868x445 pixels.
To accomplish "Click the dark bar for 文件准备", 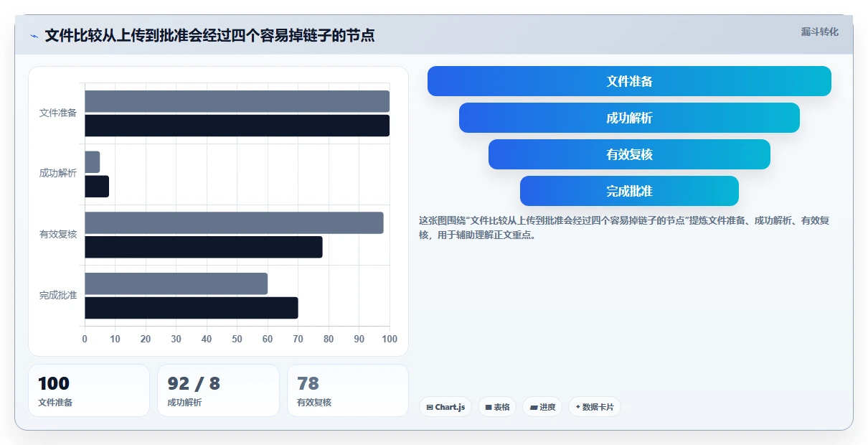I will (x=237, y=126).
